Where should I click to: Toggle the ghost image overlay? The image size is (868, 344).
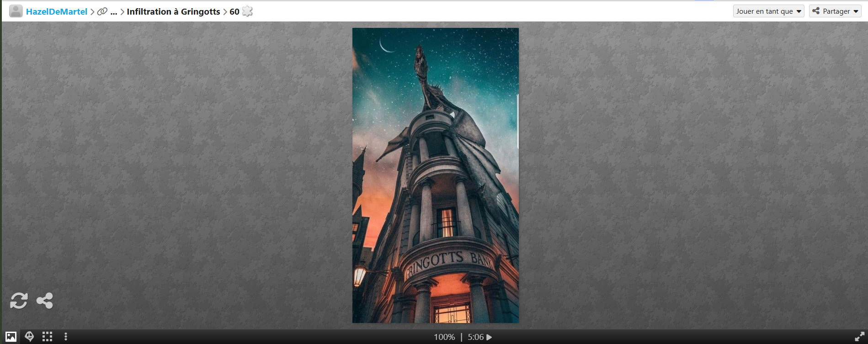pyautogui.click(x=29, y=337)
